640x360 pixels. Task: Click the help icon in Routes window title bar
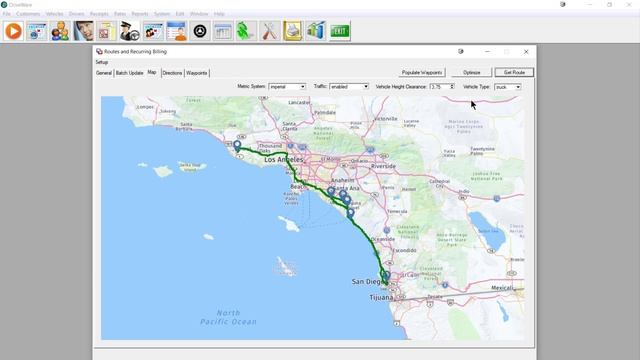point(461,51)
